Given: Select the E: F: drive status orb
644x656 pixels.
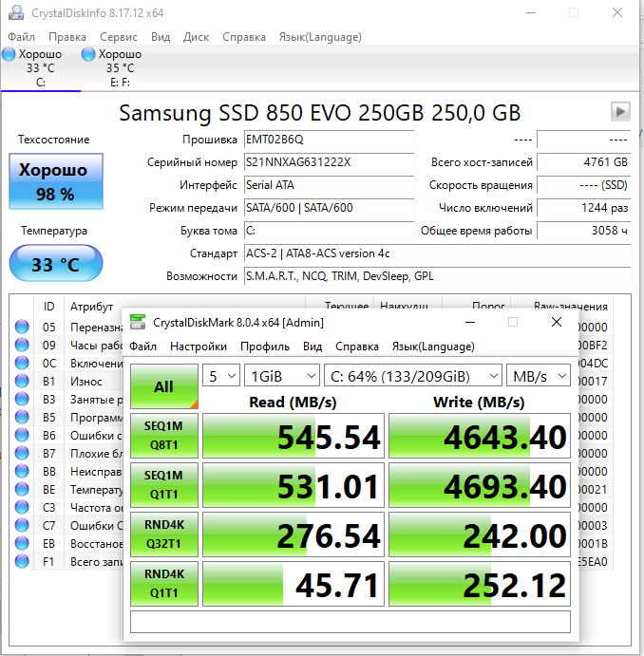Looking at the screenshot, I should pos(88,54).
